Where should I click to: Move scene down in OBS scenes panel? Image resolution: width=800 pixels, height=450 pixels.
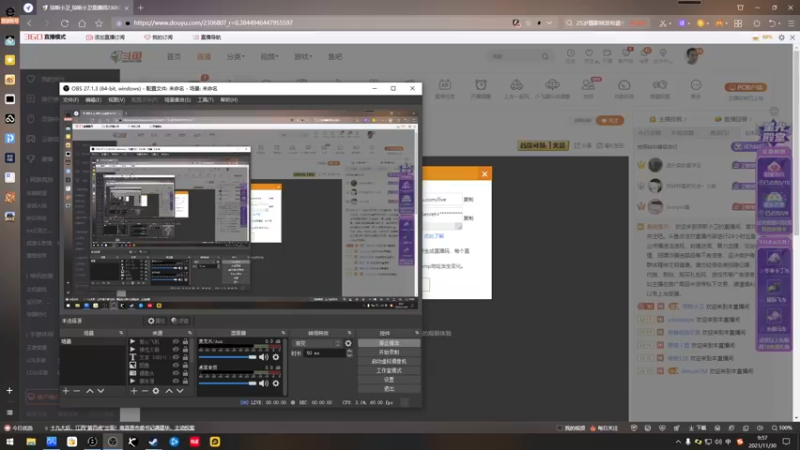[101, 391]
